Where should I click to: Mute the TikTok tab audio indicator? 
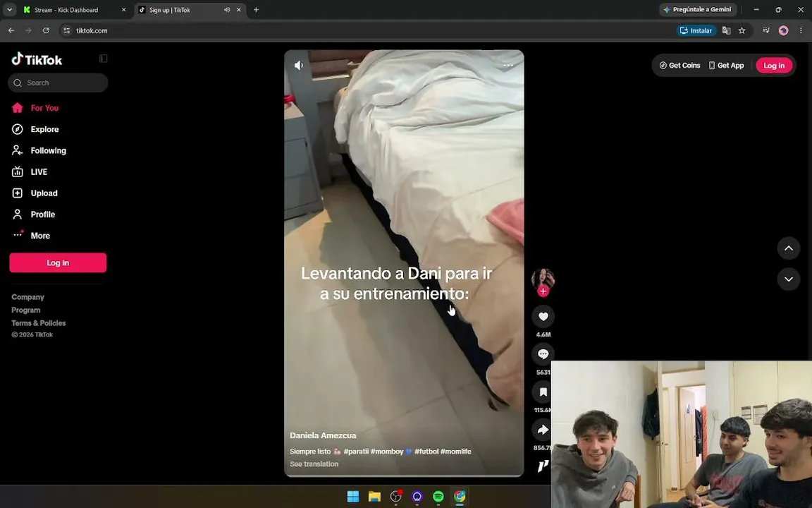[x=227, y=10]
